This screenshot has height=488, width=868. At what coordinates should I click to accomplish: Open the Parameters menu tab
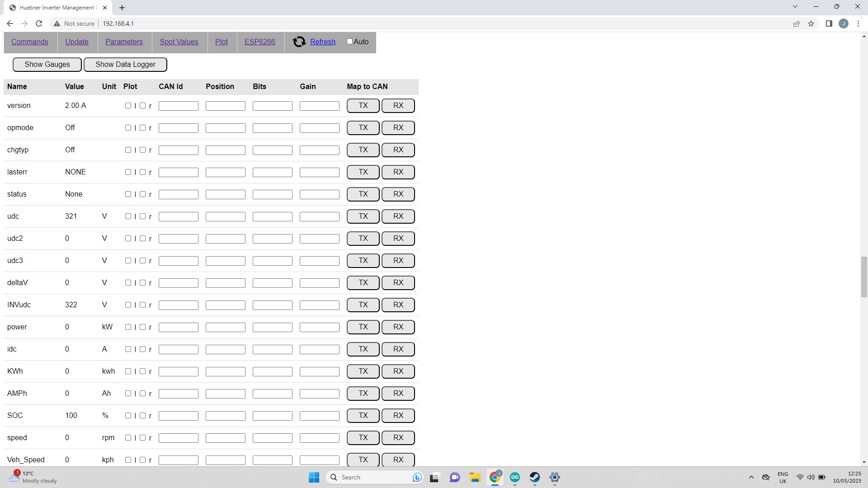pyautogui.click(x=124, y=42)
